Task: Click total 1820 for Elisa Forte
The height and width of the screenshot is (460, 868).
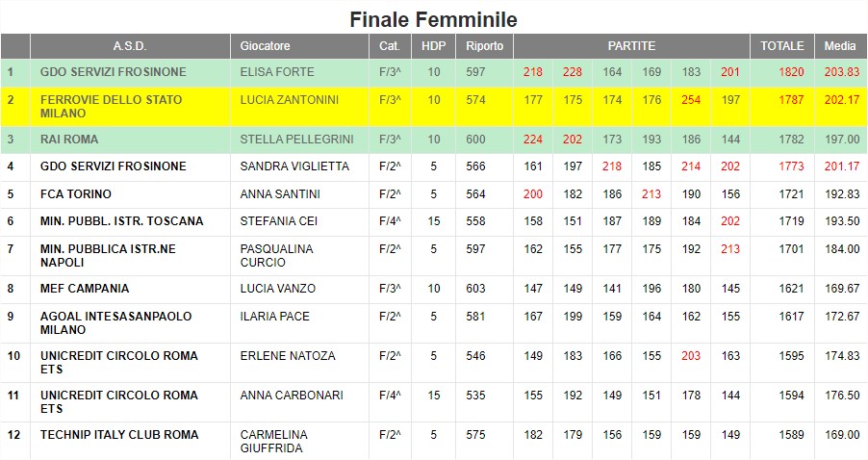Action: coord(791,72)
